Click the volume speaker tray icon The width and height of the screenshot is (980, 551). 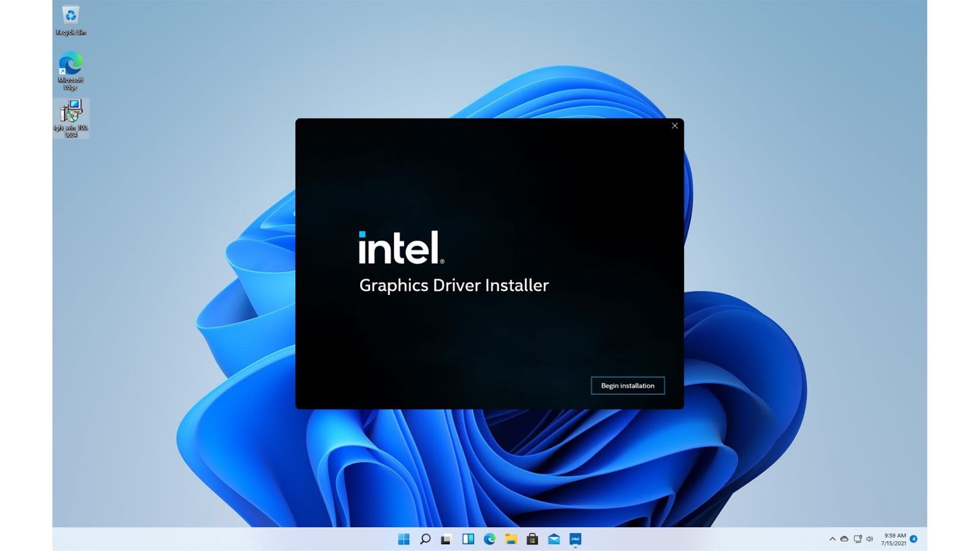click(x=870, y=539)
